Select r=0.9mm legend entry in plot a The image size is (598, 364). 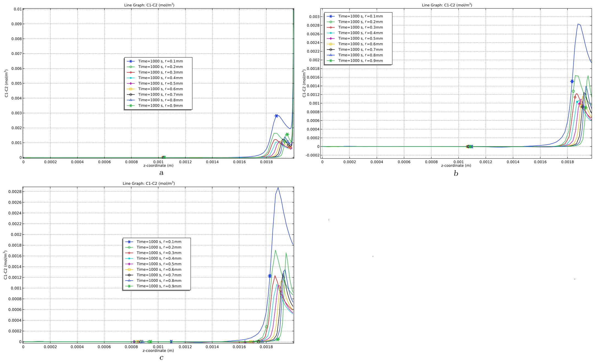pyautogui.click(x=160, y=106)
